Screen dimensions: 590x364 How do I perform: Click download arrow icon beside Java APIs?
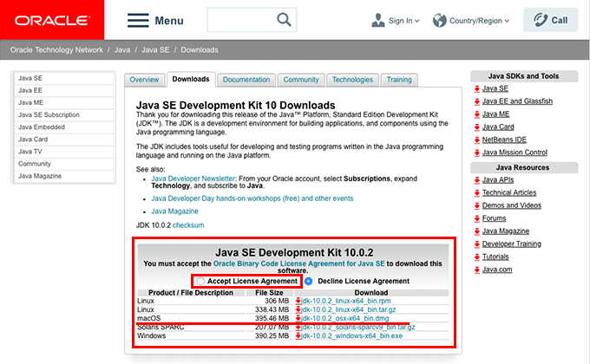pos(477,180)
